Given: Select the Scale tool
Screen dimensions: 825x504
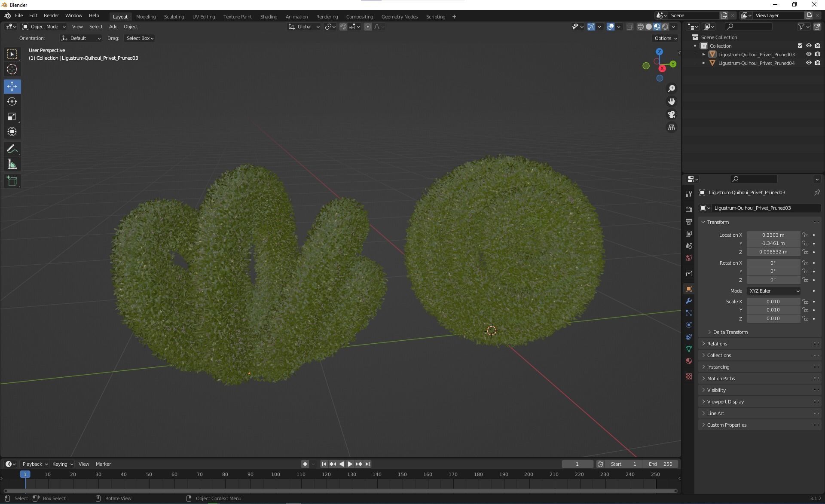Looking at the screenshot, I should coord(12,116).
